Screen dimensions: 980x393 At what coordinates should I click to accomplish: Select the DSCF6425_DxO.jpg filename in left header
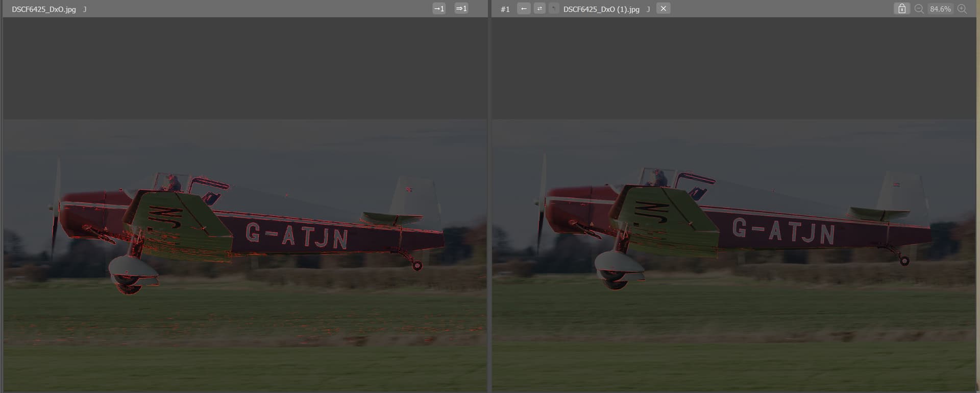(44, 9)
